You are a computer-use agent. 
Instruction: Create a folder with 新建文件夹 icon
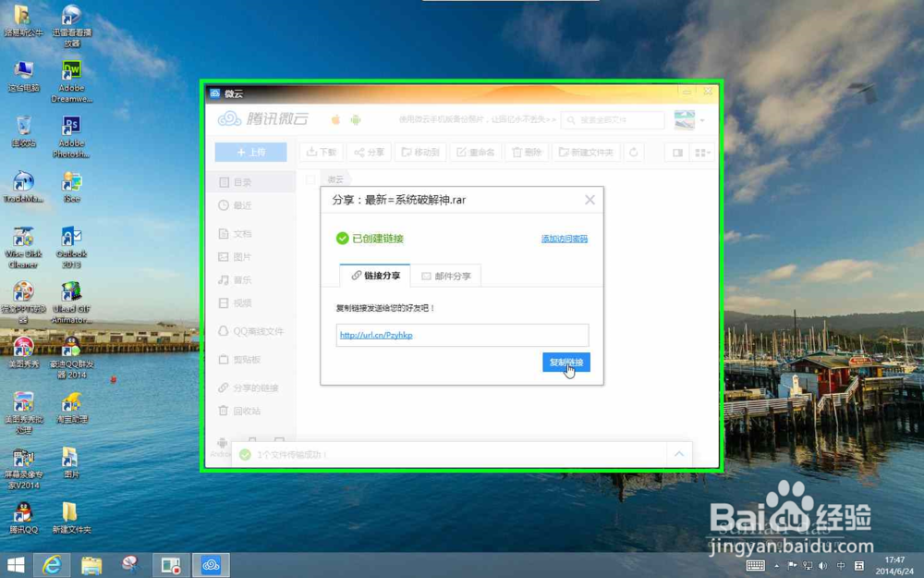pos(585,152)
